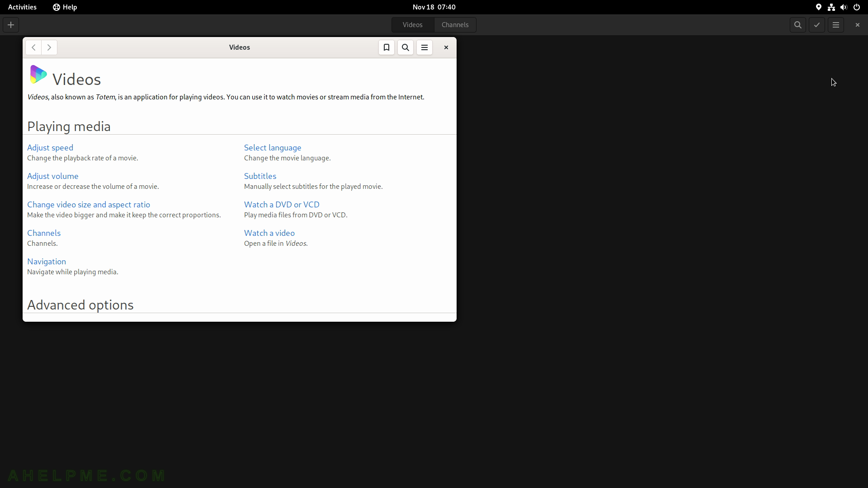
Task: Click text 'Change the movie language.'
Action: (x=288, y=158)
